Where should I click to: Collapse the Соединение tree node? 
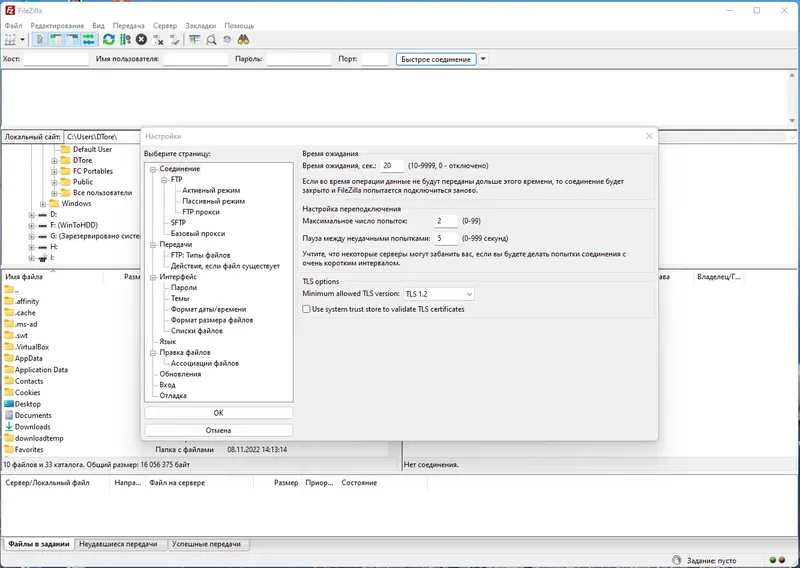pos(153,169)
